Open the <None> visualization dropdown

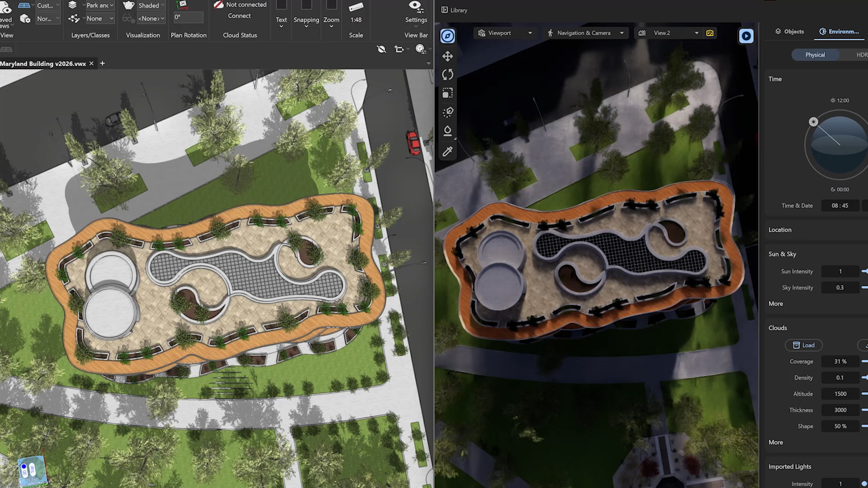(151, 19)
